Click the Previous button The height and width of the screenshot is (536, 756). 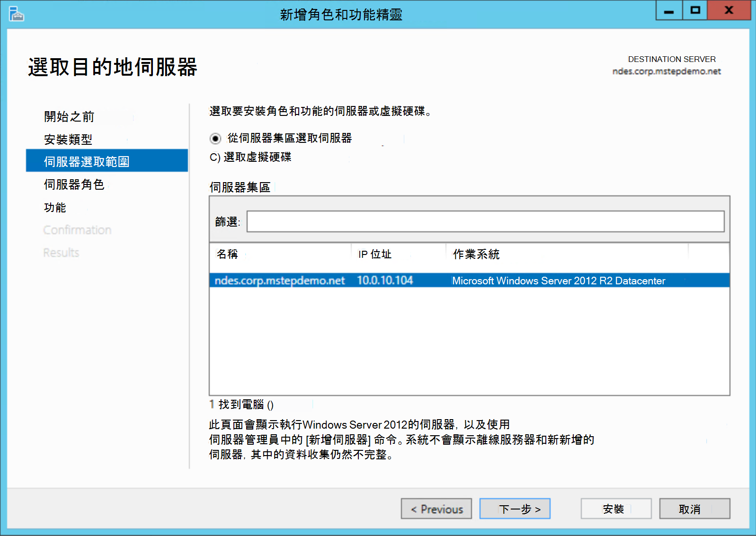tap(436, 509)
